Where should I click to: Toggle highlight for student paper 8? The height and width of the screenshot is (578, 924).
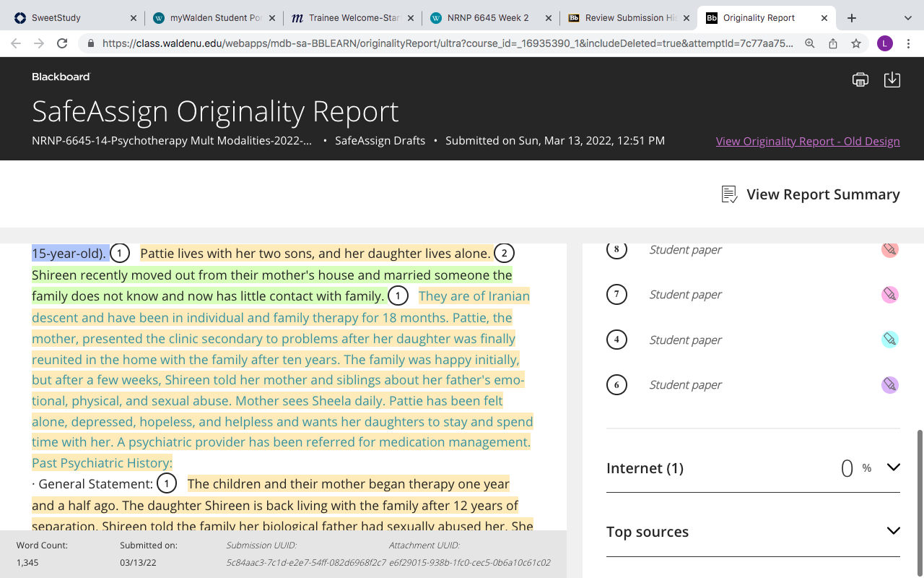pos(890,249)
